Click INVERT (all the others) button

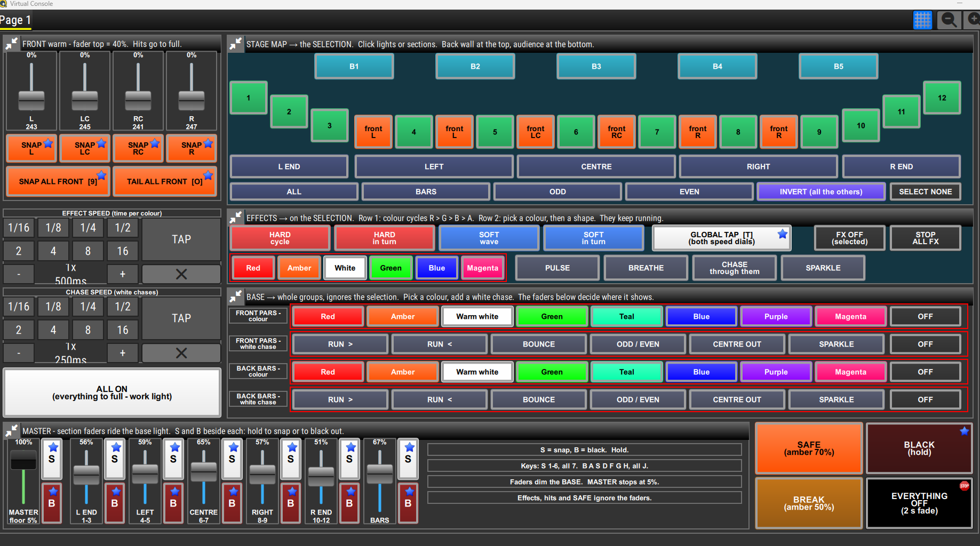[820, 191]
